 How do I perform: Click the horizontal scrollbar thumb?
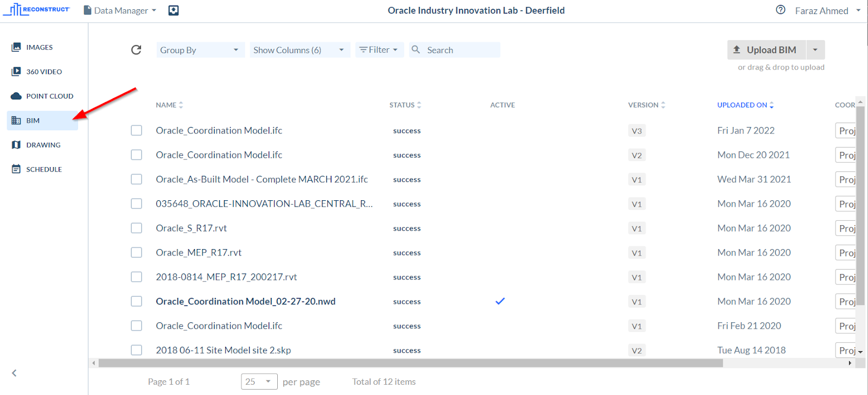410,363
